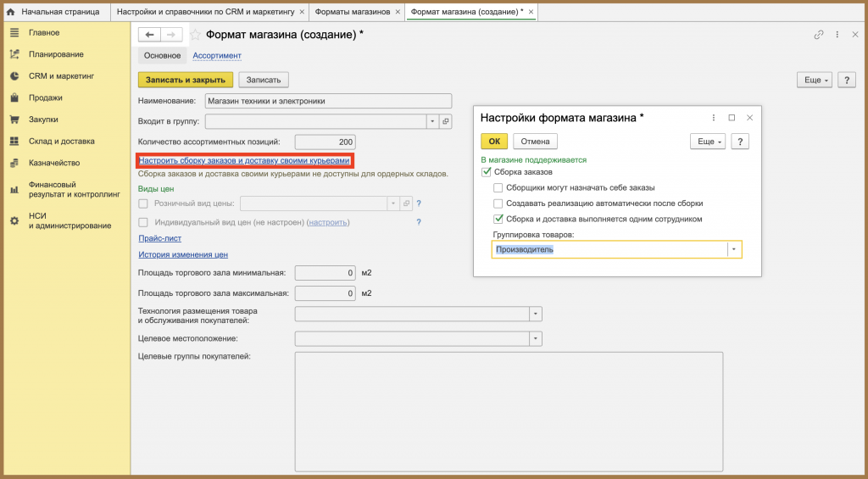Switch to the Ассортимент tab
Image resolution: width=868 pixels, height=479 pixels.
[217, 55]
